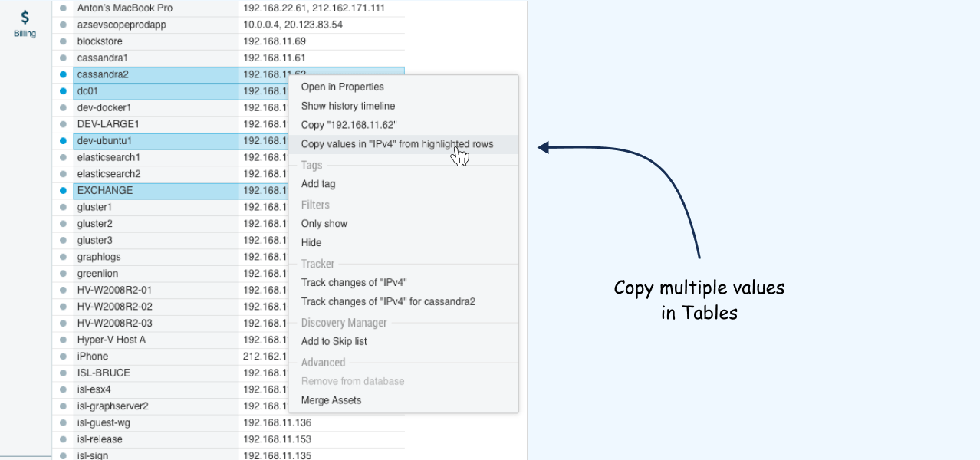The height and width of the screenshot is (460, 980).
Task: Click the elasticsearch2 asset name
Action: 109,174
